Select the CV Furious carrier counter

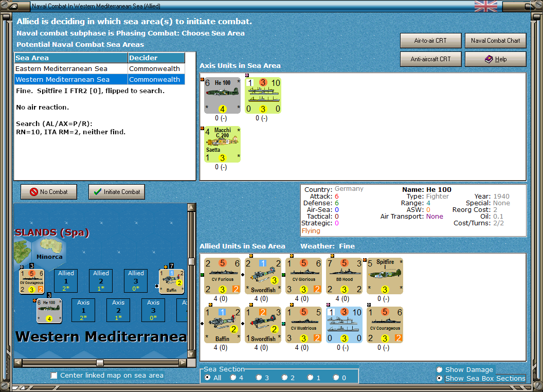[222, 276]
